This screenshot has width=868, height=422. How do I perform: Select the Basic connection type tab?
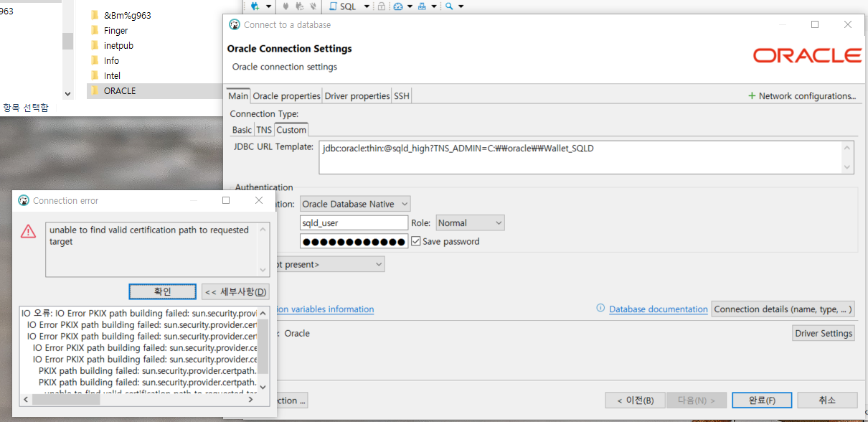click(x=242, y=130)
